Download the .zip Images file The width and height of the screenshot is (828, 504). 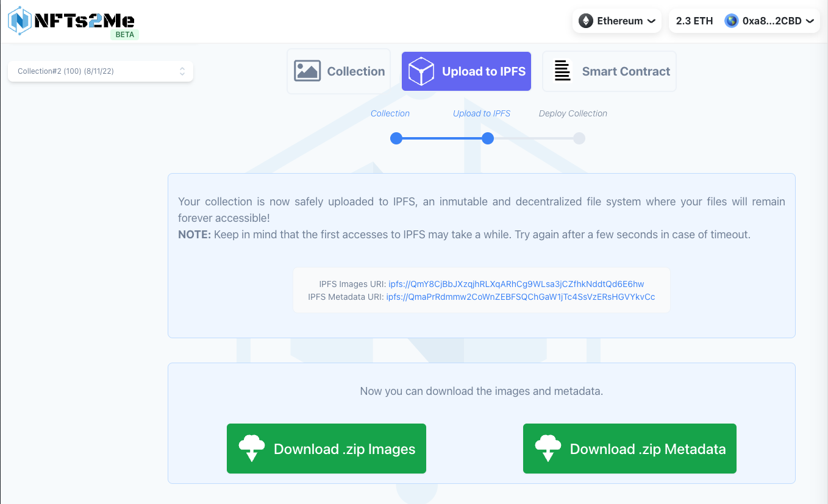[326, 449]
